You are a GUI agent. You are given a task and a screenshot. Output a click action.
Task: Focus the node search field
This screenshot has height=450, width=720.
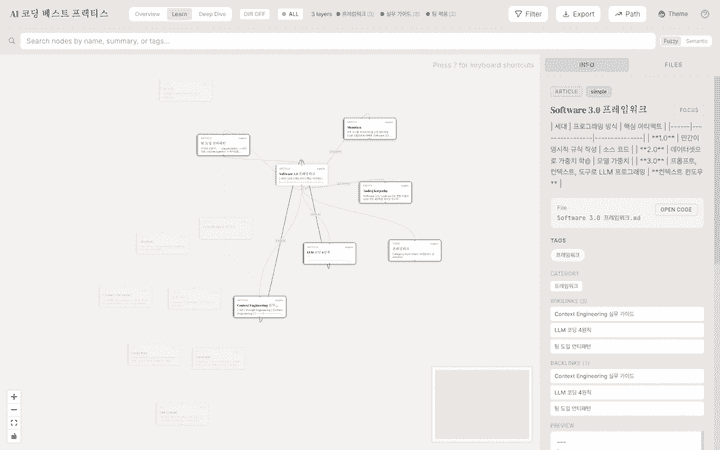pos(338,41)
